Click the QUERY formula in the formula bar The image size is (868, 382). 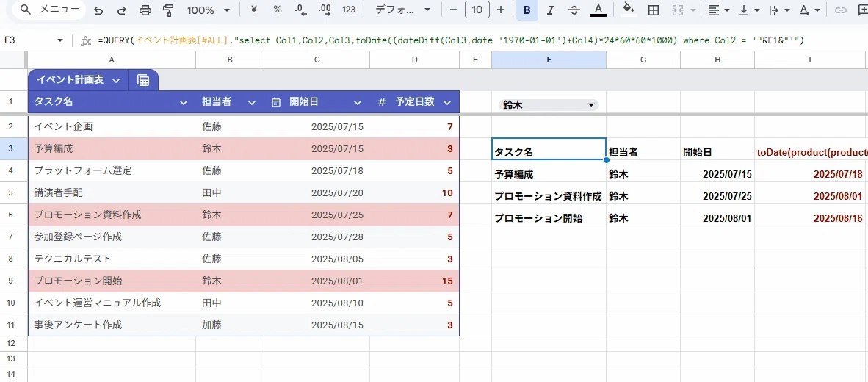(x=451, y=40)
